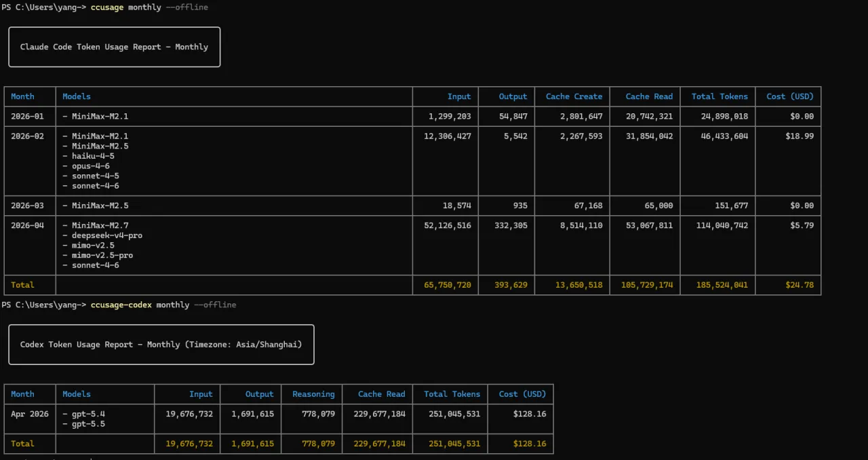Click the Apr 2026 month cell

pyautogui.click(x=30, y=414)
